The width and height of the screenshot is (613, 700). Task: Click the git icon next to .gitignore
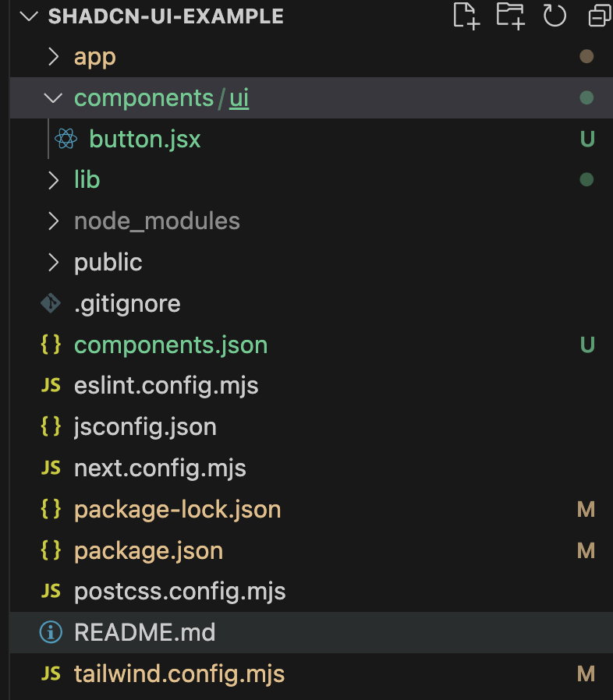pyautogui.click(x=51, y=303)
